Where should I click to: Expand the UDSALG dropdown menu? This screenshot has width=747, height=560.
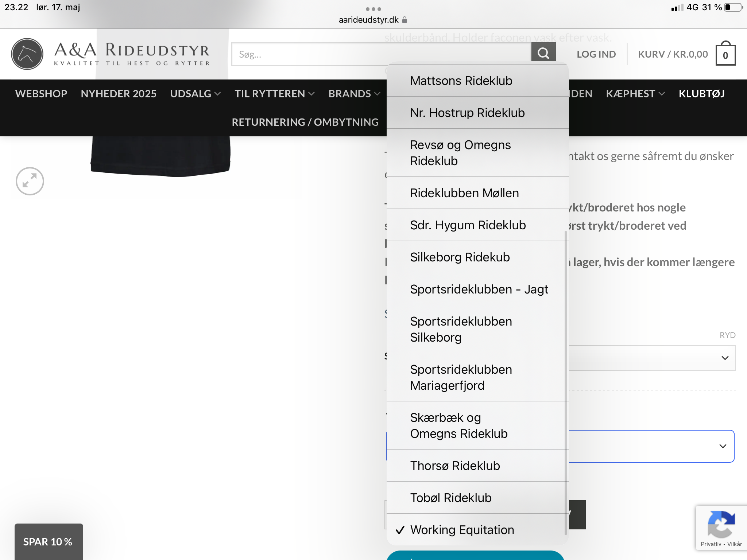(195, 94)
